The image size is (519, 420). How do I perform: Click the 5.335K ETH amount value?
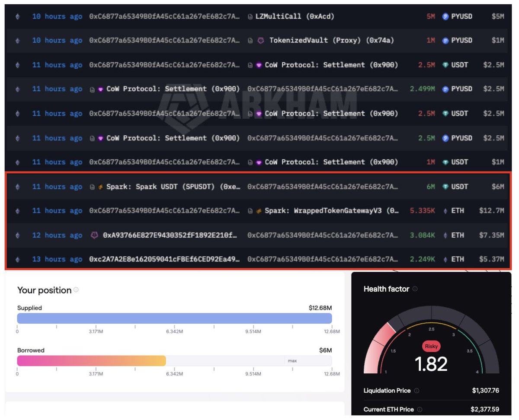click(423, 211)
